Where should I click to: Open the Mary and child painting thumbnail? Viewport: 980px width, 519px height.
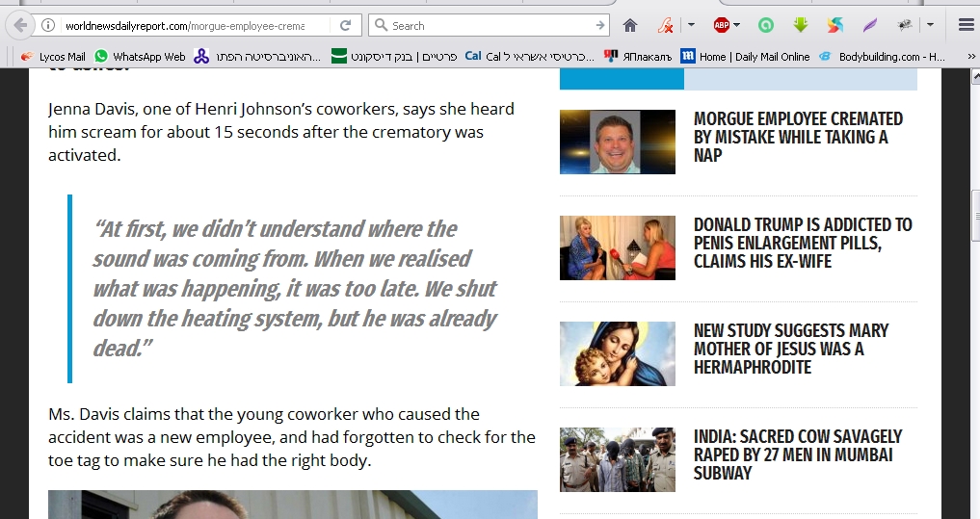click(618, 353)
